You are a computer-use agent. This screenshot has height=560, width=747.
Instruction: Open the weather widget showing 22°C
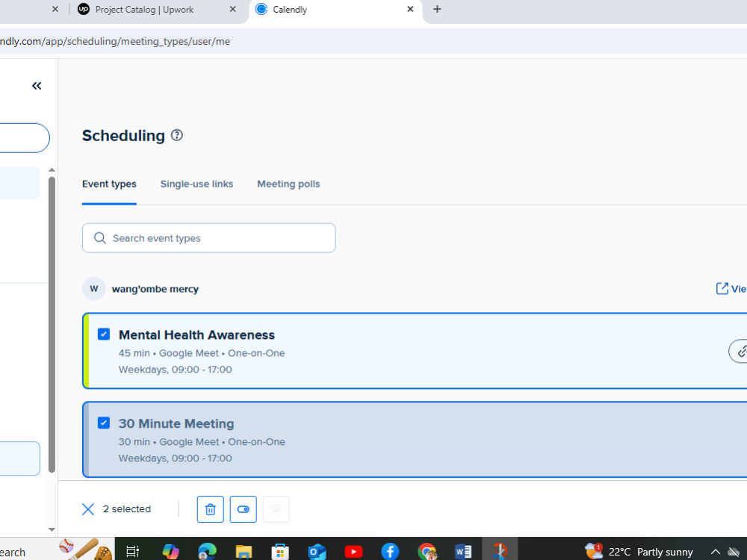click(639, 552)
